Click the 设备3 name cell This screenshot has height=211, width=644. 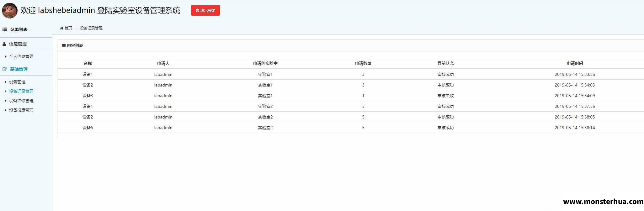tap(88, 96)
